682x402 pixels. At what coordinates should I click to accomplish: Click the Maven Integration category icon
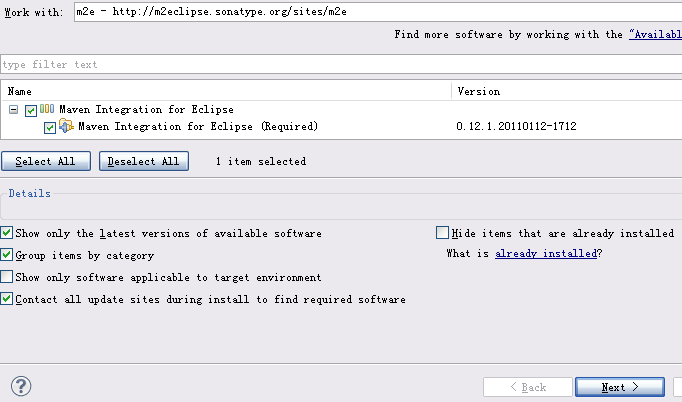tap(47, 109)
